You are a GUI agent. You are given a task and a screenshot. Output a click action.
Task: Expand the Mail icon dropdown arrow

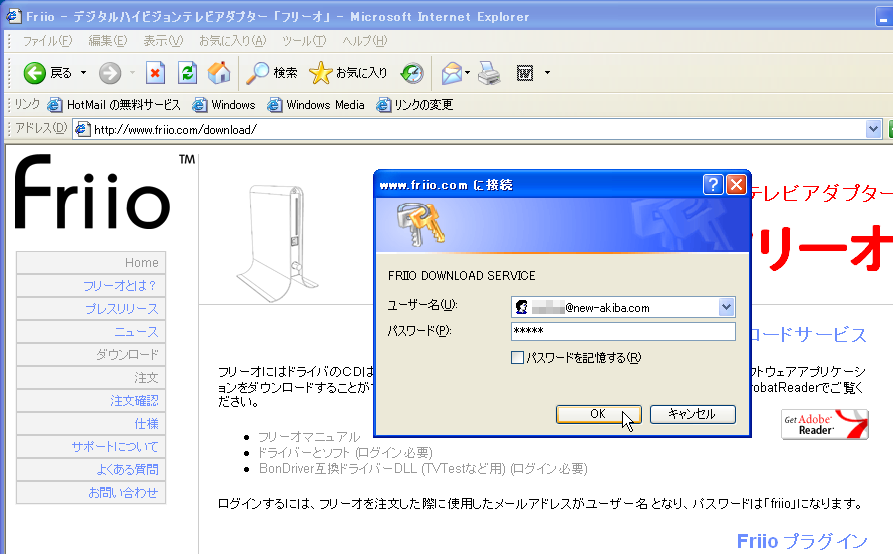point(468,73)
